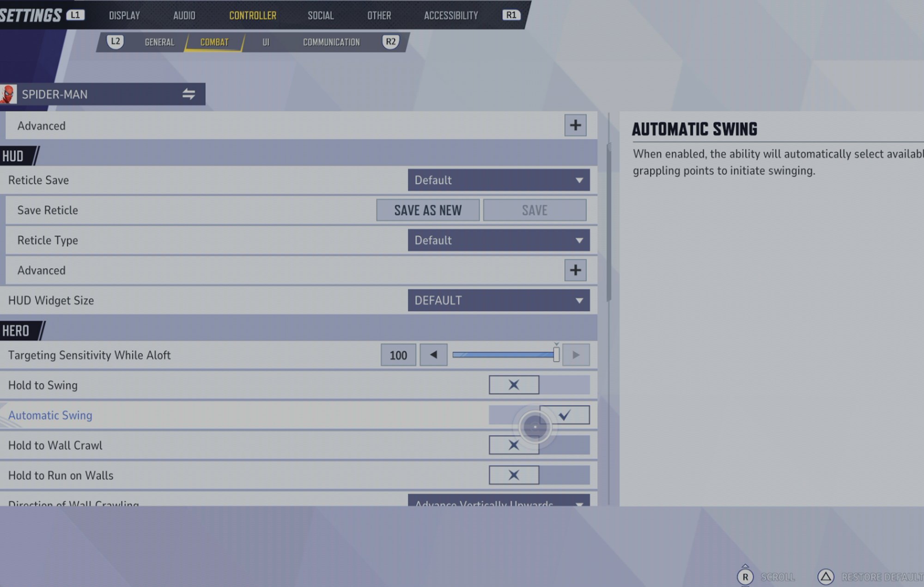Increase sensitivity with right arrow
Viewport: 924px width, 587px height.
(576, 355)
